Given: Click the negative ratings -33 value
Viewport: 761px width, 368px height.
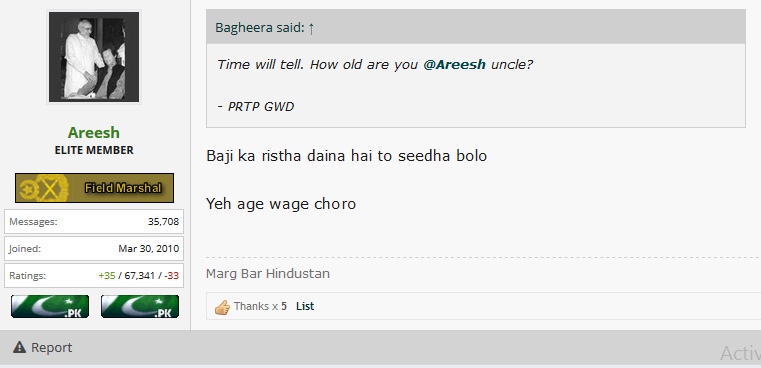Looking at the screenshot, I should click(x=171, y=276).
